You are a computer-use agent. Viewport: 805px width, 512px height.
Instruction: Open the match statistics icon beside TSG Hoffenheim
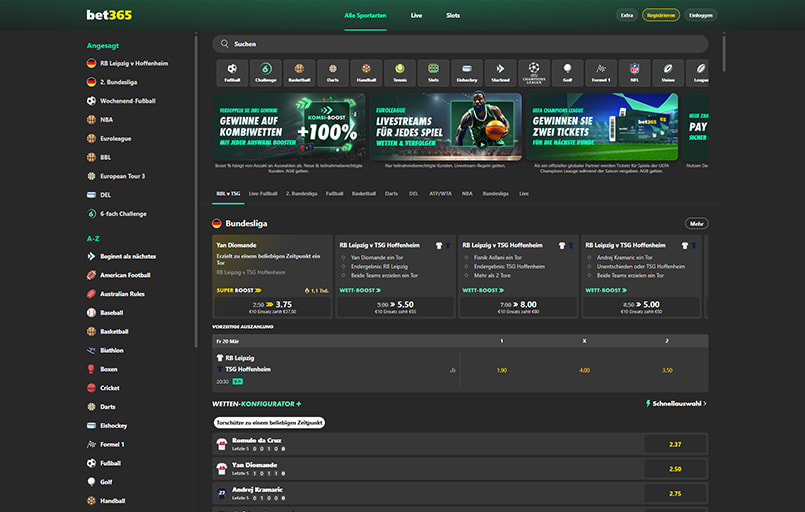click(x=452, y=370)
